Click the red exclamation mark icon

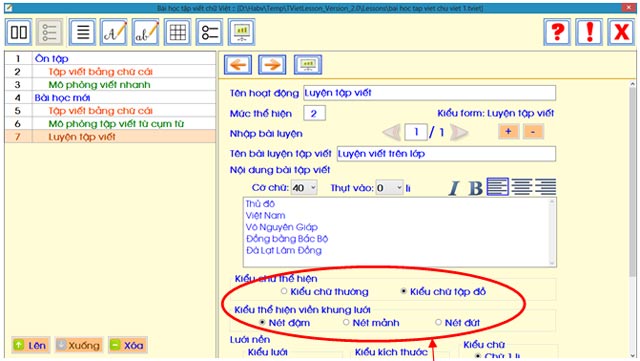(589, 32)
